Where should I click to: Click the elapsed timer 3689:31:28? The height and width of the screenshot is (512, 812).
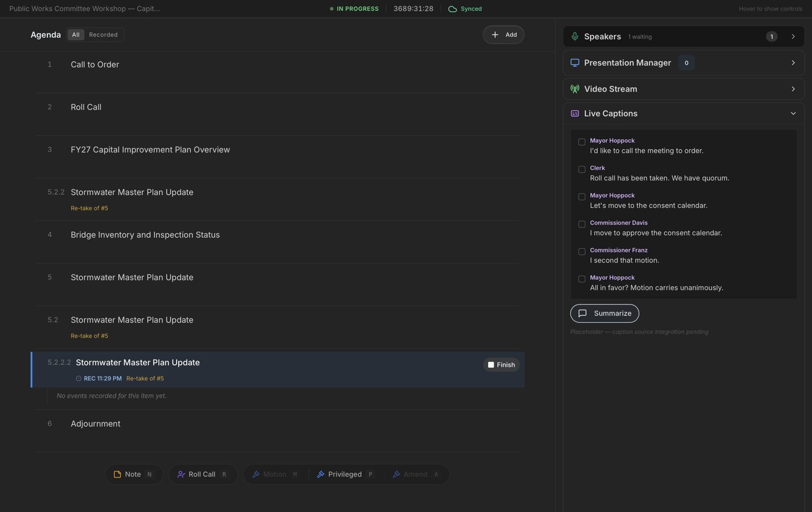tap(413, 9)
